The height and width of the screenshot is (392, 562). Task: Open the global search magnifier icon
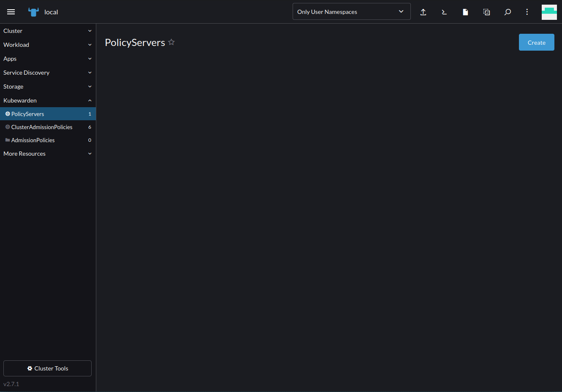(508, 12)
